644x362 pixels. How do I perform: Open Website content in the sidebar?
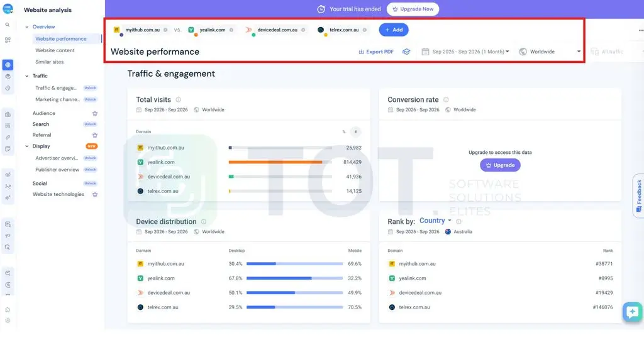(55, 50)
